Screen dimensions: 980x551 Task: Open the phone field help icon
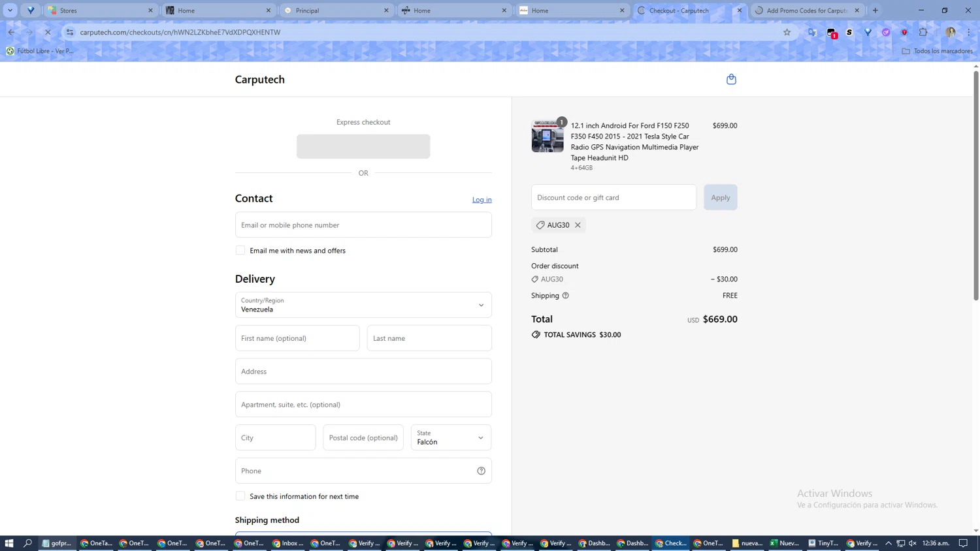(x=482, y=471)
